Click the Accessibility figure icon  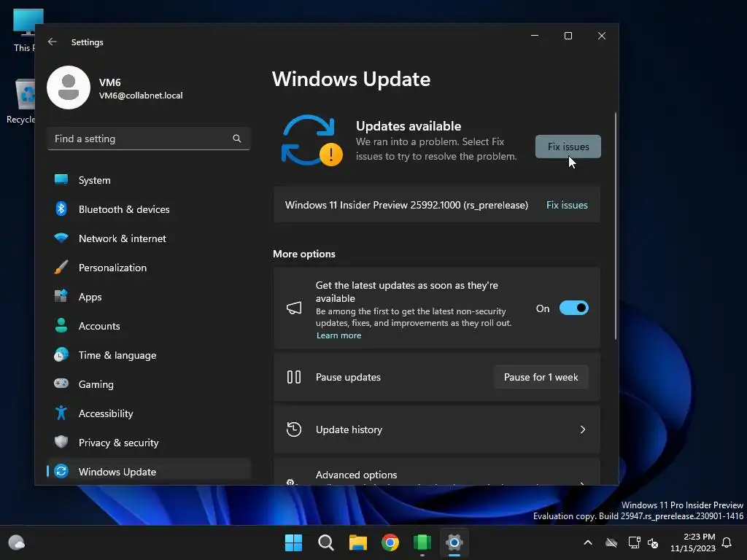coord(61,413)
